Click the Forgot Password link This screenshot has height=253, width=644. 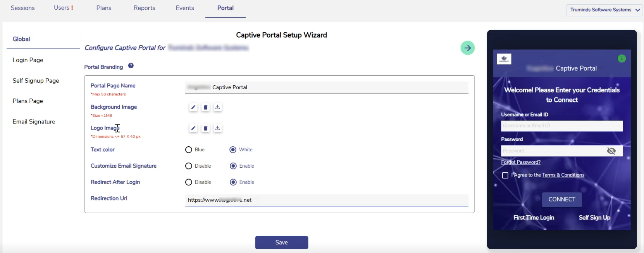pos(520,162)
